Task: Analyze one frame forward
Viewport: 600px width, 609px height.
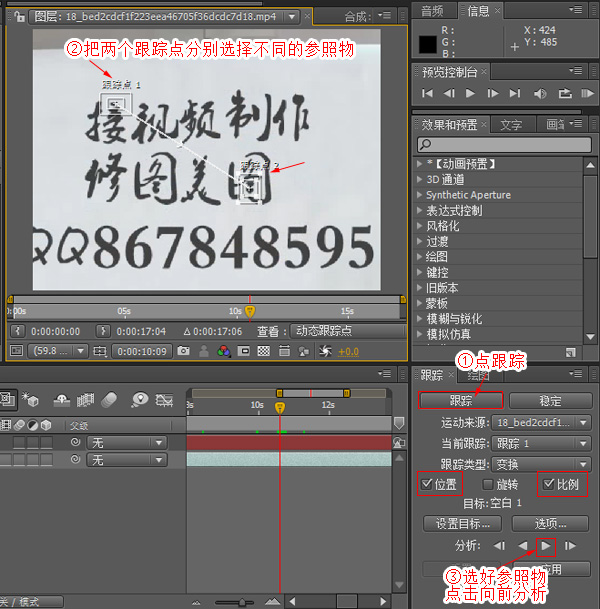Action: 570,546
